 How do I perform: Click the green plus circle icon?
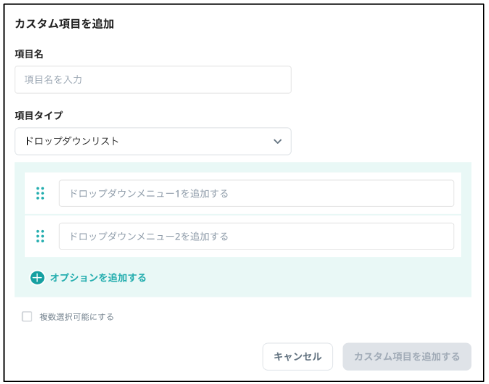(x=37, y=277)
